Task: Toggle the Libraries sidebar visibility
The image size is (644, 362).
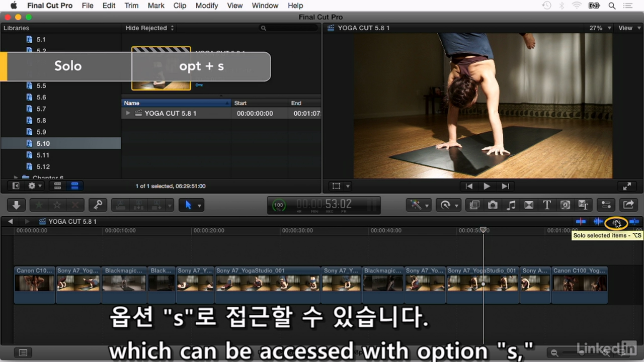Action: tap(16, 186)
